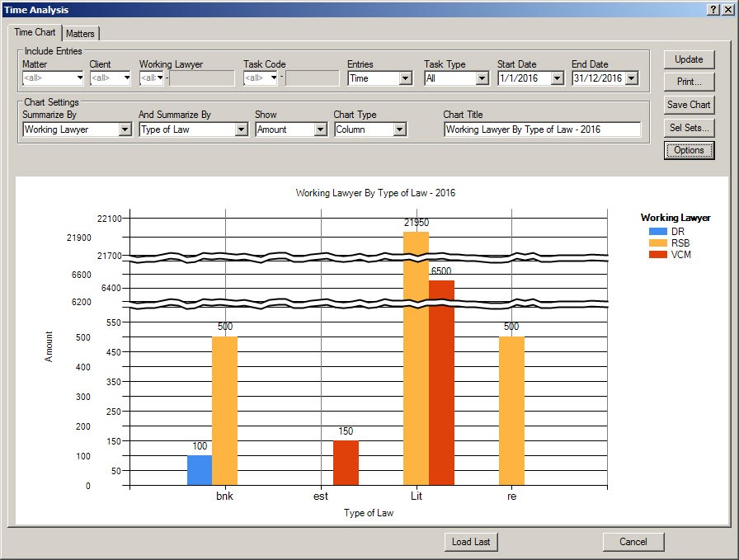
Task: Click the Print button
Action: 689,82
